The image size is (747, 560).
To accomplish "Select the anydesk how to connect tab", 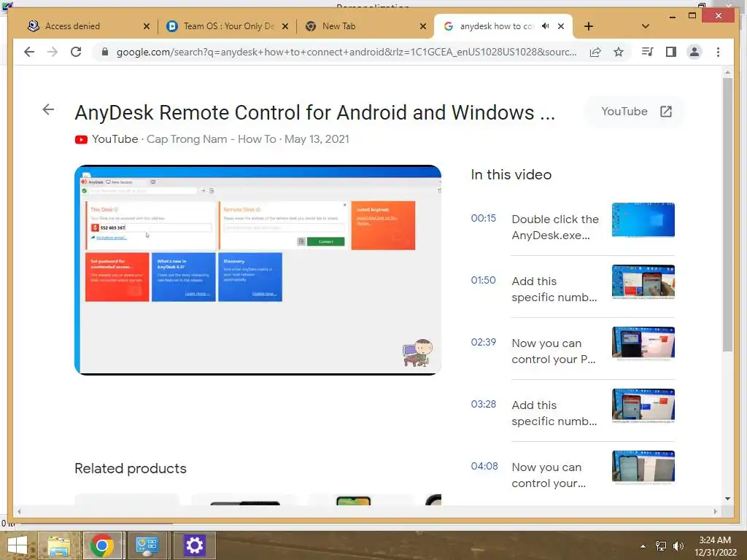I will pyautogui.click(x=495, y=26).
